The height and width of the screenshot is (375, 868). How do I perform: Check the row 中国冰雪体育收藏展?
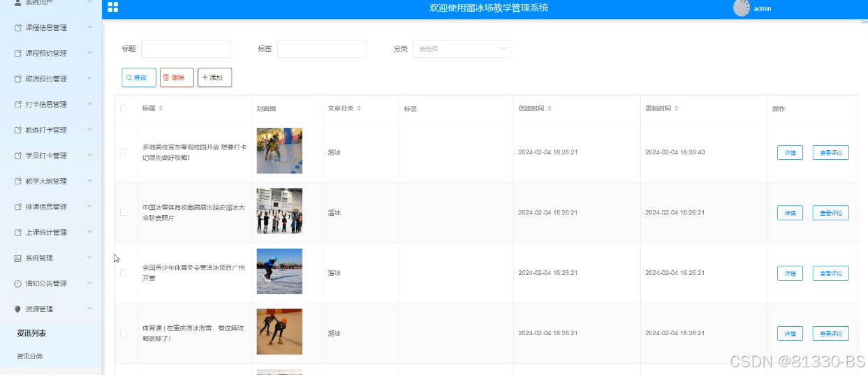click(124, 212)
